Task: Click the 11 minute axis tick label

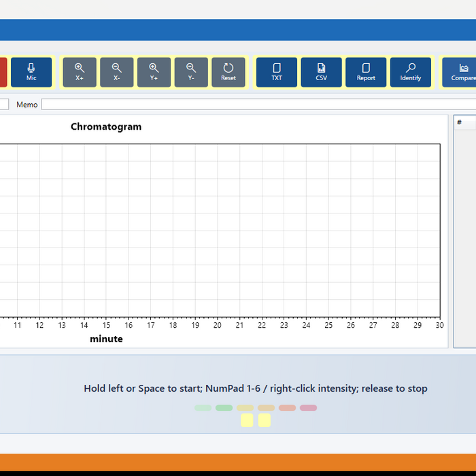Action: (x=17, y=325)
